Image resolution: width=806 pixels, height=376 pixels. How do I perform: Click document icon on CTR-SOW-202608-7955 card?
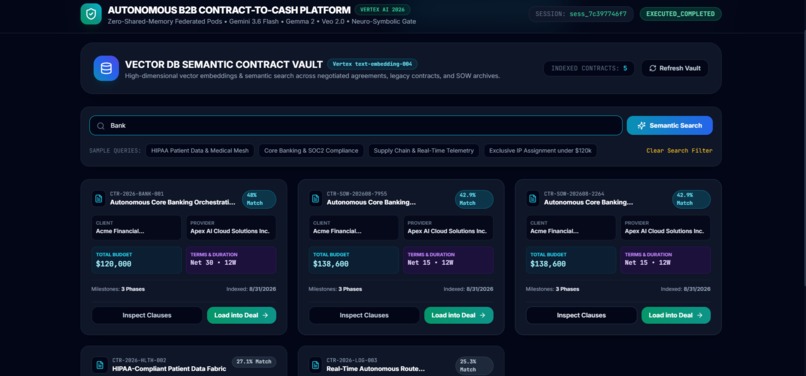coord(316,199)
